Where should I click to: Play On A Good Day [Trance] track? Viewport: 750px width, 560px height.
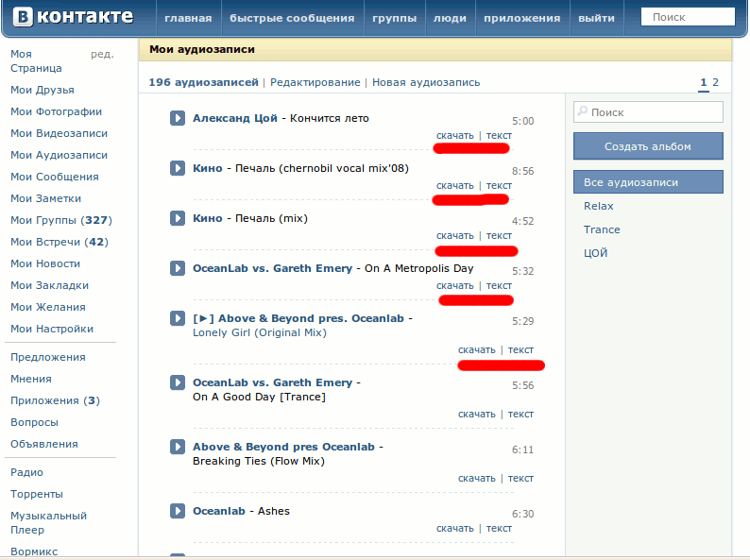tap(178, 382)
